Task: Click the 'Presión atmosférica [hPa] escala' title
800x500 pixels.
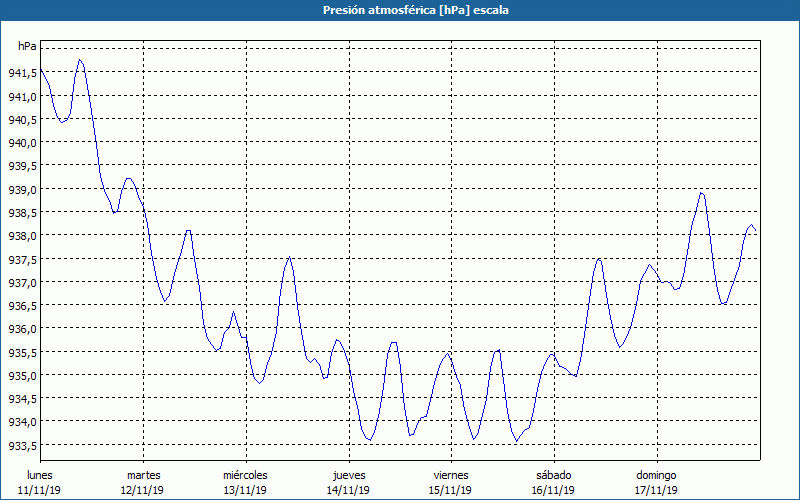Action: (x=416, y=10)
